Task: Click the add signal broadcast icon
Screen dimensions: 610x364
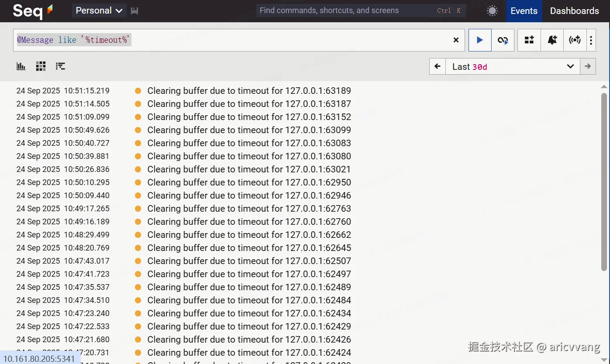Action: coord(575,40)
